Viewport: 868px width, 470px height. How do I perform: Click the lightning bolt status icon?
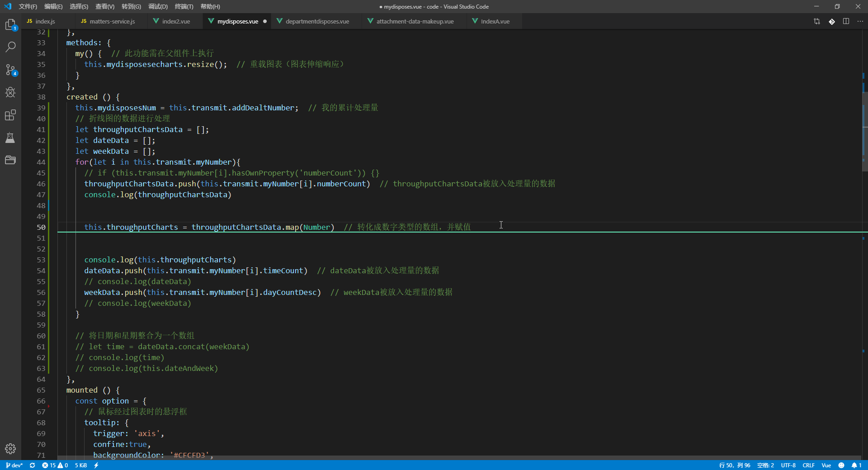96,465
